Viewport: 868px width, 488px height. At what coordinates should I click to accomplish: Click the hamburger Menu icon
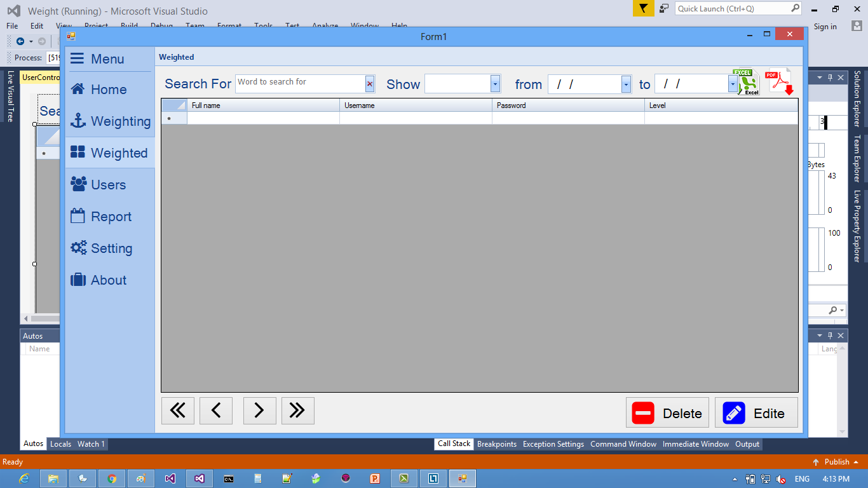tap(77, 59)
